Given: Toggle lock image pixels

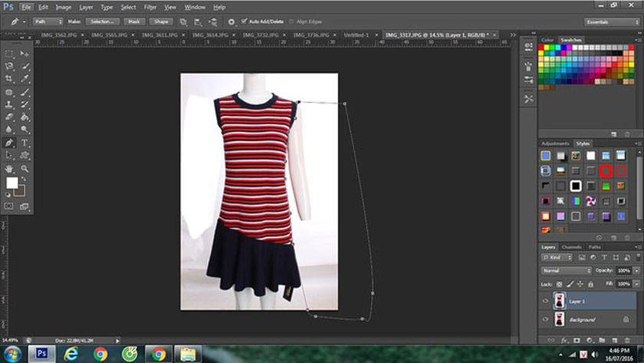Looking at the screenshot, I should click(x=570, y=284).
